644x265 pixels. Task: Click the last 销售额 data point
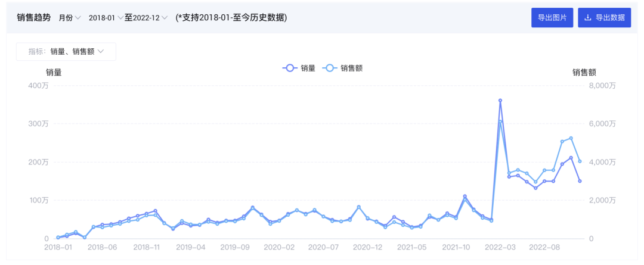[580, 161]
